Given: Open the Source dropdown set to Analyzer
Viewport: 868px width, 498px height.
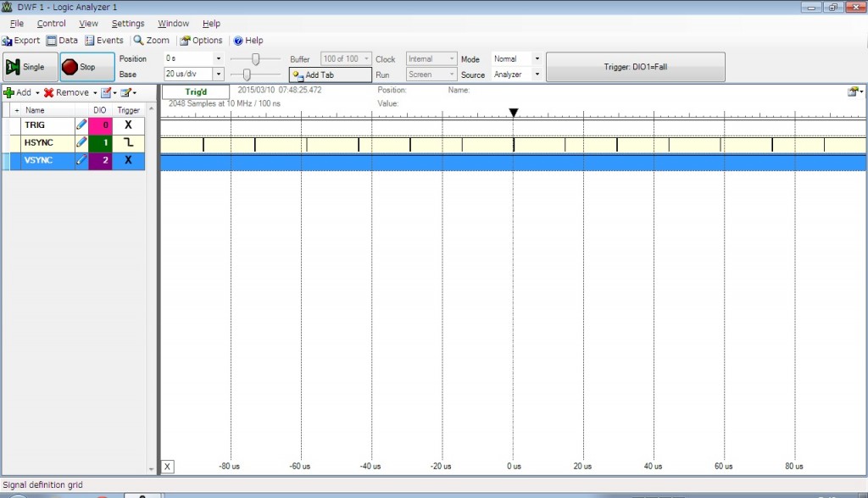Looking at the screenshot, I should (x=537, y=75).
